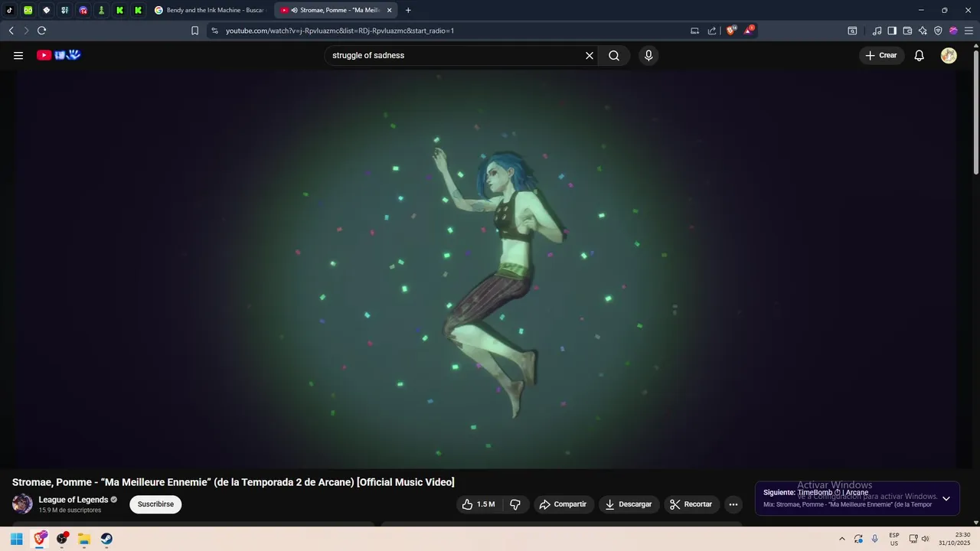Close the Stromae, Pomme tab
The width and height of the screenshot is (980, 551).
click(389, 10)
